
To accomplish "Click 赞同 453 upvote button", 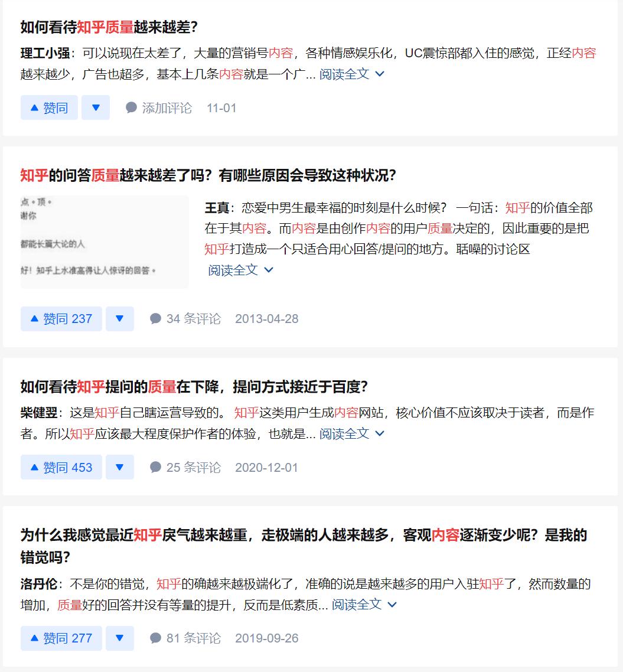I will tap(61, 467).
